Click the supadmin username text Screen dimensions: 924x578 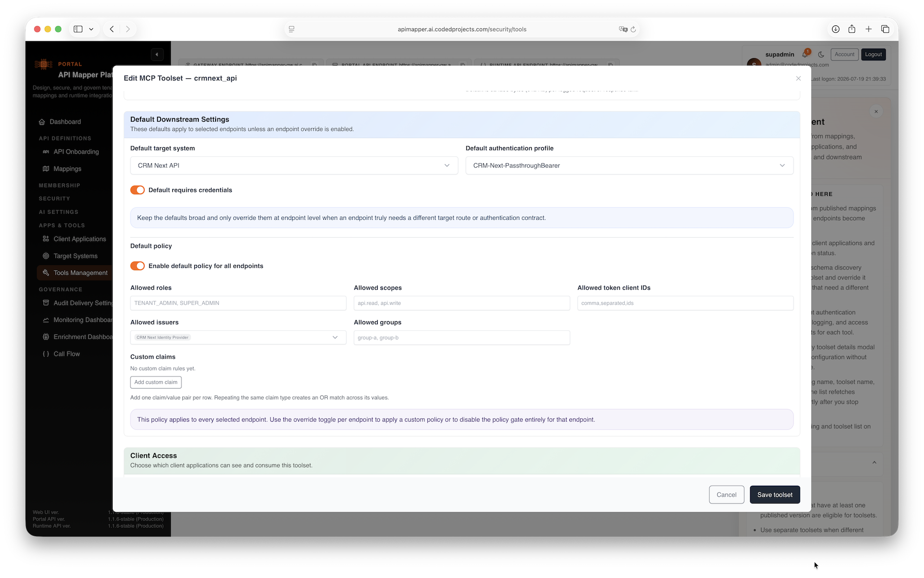(780, 54)
